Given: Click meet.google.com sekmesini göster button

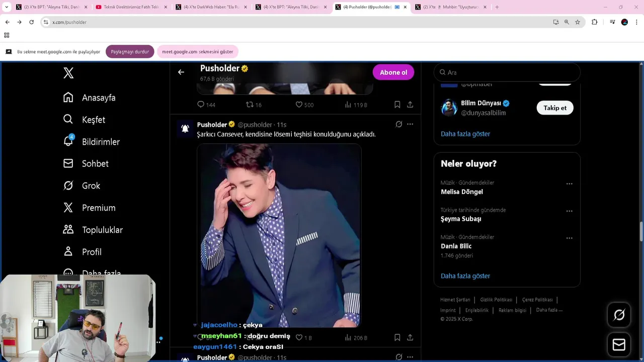Looking at the screenshot, I should pos(198,52).
